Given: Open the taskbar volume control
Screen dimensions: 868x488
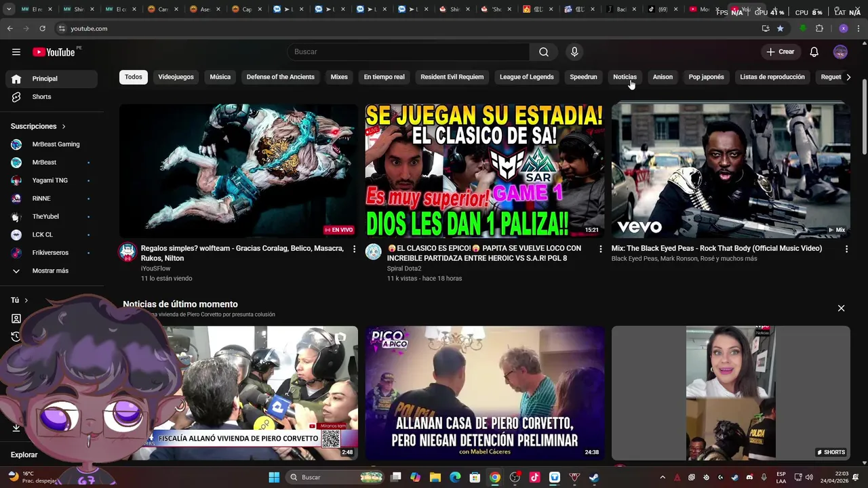Looking at the screenshot, I should pos(809,477).
